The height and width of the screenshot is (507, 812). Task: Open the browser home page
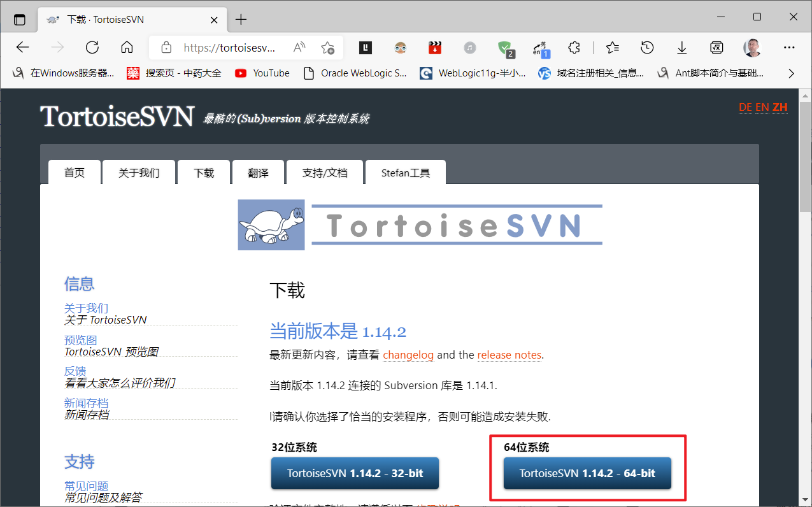pyautogui.click(x=126, y=47)
